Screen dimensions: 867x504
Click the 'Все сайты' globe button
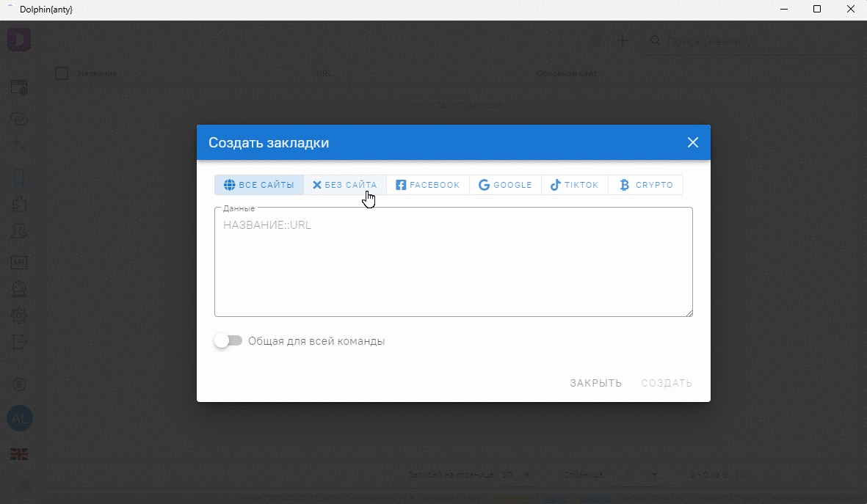[259, 185]
